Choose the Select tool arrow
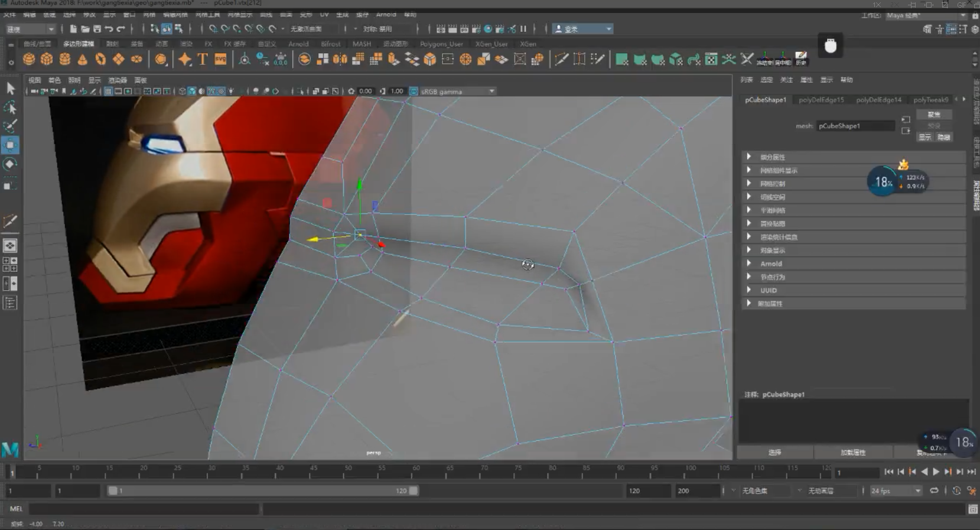 tap(10, 89)
